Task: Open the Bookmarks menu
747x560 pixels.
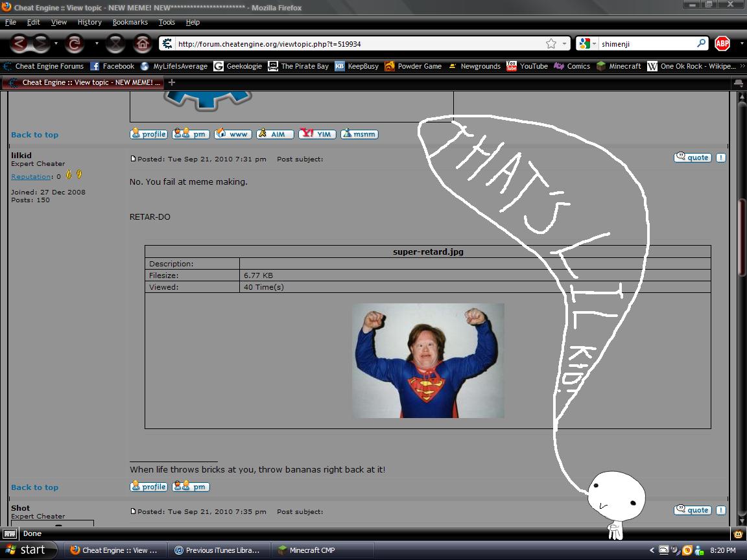Action: pyautogui.click(x=130, y=22)
